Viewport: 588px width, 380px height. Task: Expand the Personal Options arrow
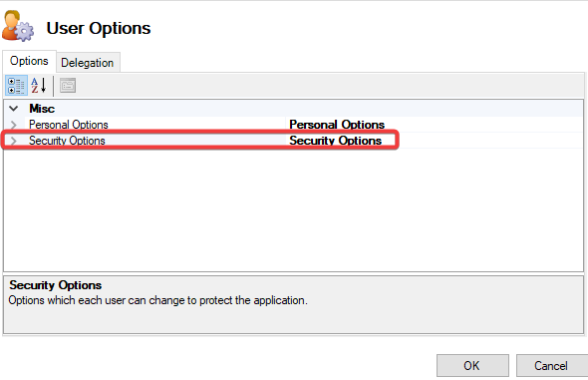point(14,125)
